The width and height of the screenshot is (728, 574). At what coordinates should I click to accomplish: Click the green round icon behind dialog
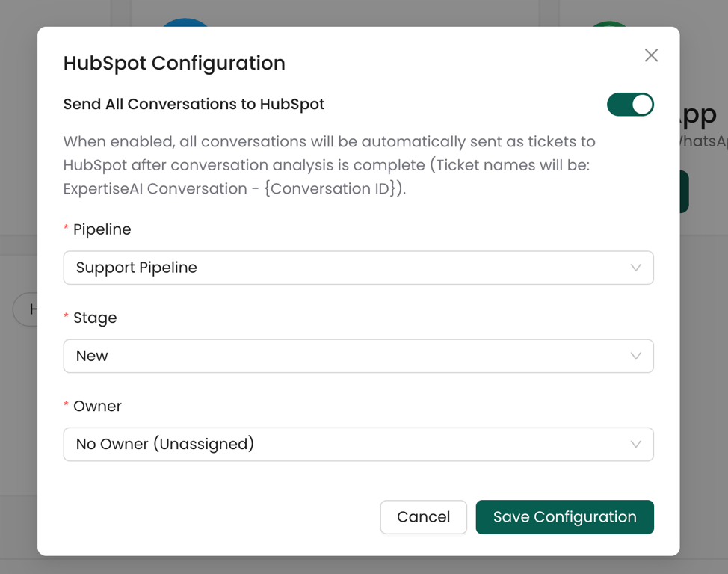coord(610,24)
